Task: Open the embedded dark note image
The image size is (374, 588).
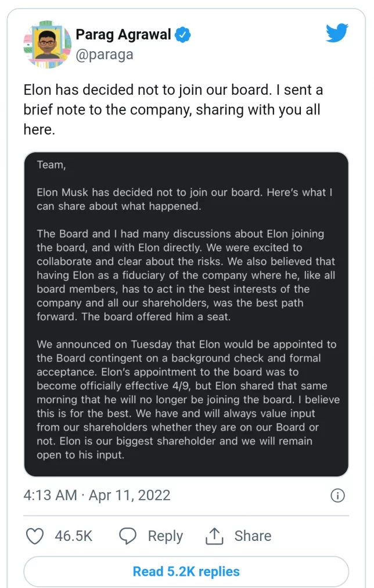Action: [186, 314]
